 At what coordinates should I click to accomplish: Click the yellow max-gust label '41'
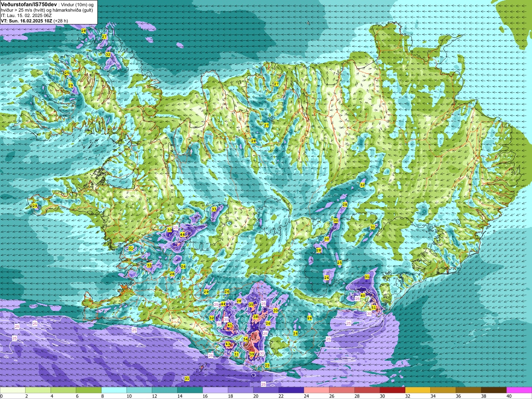(x=230, y=325)
